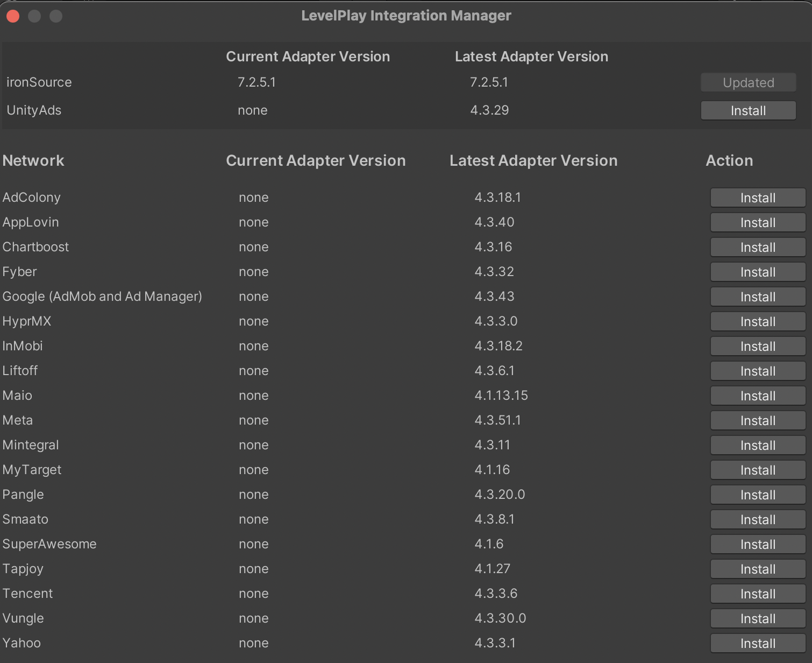The width and height of the screenshot is (812, 663).
Task: Install the InMobi network adapter
Action: [x=758, y=347]
